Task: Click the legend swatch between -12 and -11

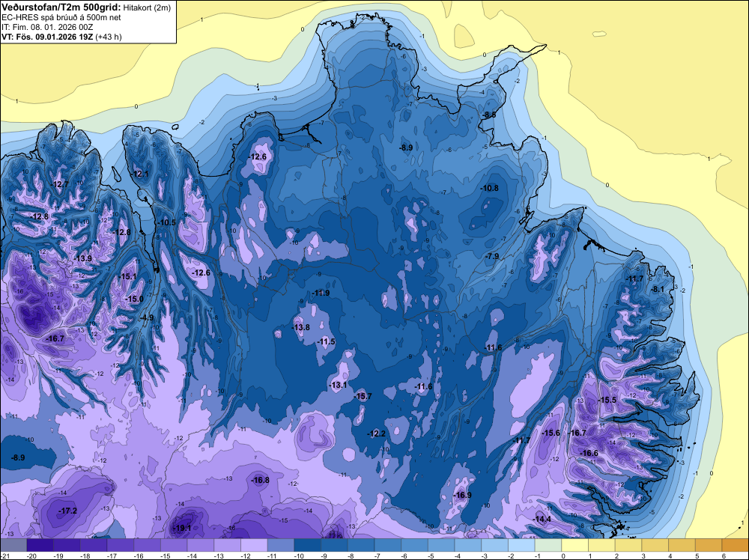Action: tap(254, 545)
